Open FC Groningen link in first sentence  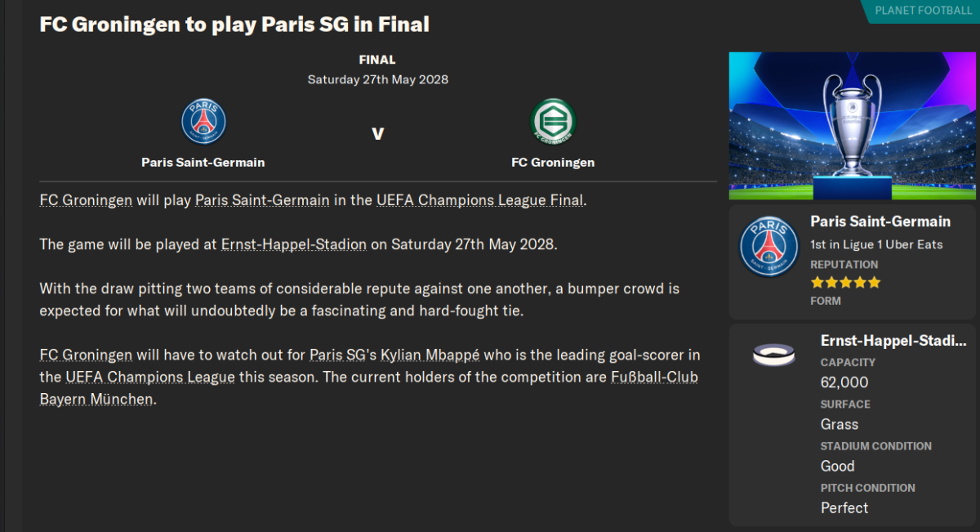click(x=86, y=200)
